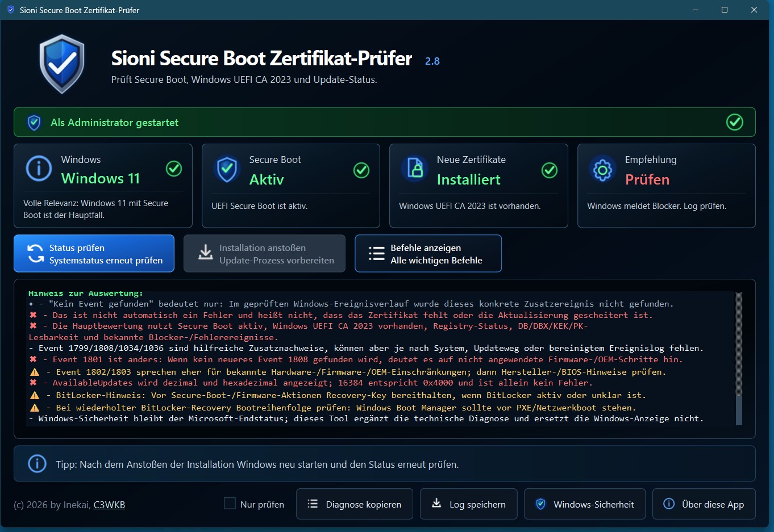Click the warning triangle before Bei wiederholter BitLocker-Recovery
This screenshot has height=532, width=774.
coord(35,408)
